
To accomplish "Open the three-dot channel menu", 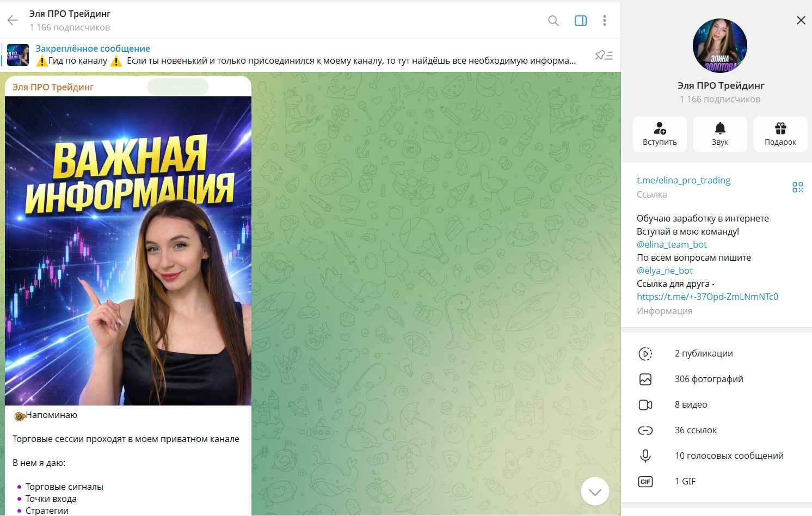I will pyautogui.click(x=605, y=21).
